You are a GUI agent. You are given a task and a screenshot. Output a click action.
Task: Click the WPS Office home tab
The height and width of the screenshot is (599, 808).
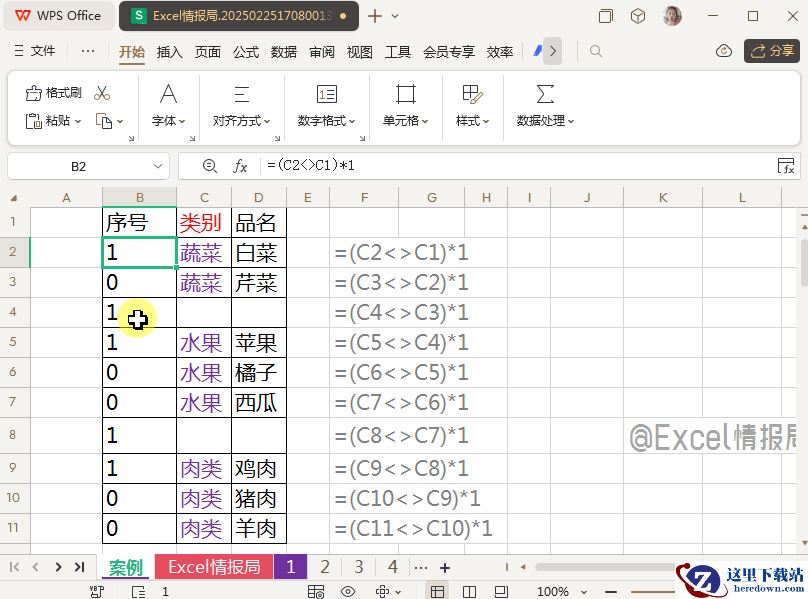(x=58, y=16)
